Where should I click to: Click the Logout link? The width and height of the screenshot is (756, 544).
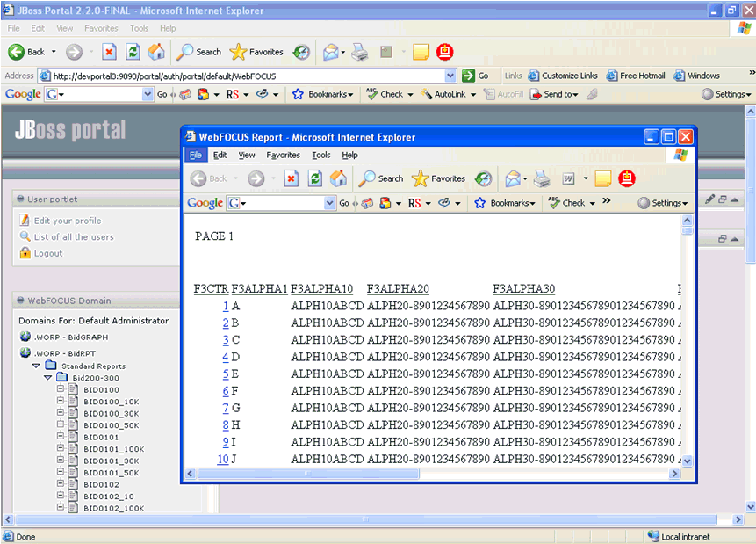(48, 253)
